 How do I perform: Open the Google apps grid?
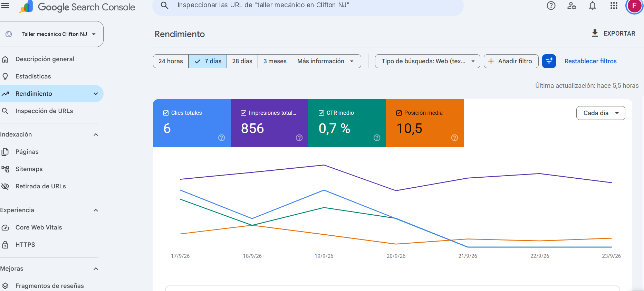coord(614,6)
